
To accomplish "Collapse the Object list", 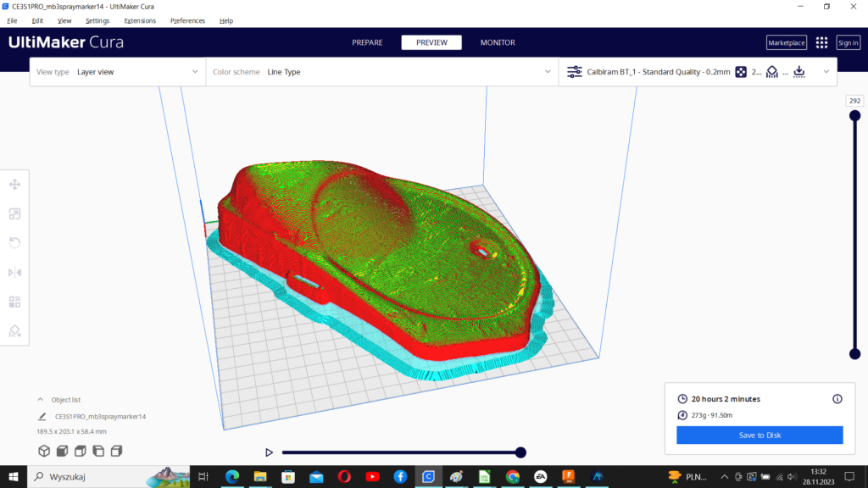I will tap(41, 400).
